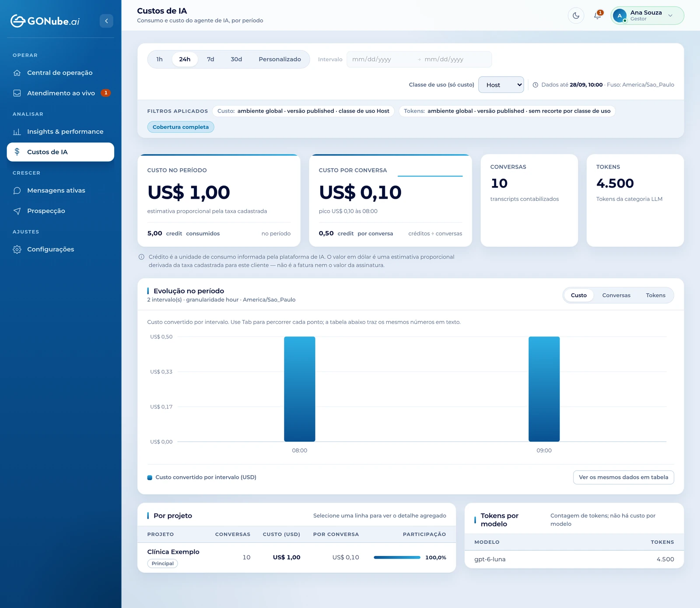Select the 1h period

[160, 59]
